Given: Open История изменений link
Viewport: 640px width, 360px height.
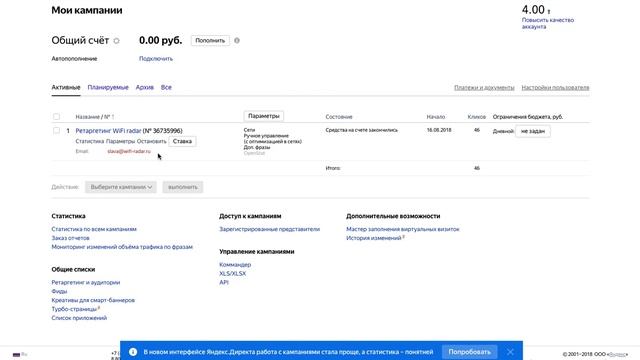Looking at the screenshot, I should (374, 238).
